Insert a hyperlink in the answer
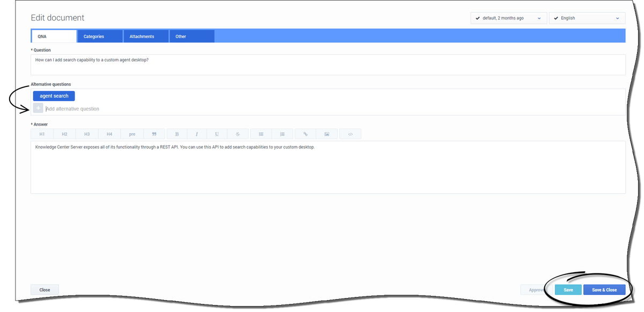This screenshot has width=644, height=312. click(305, 134)
